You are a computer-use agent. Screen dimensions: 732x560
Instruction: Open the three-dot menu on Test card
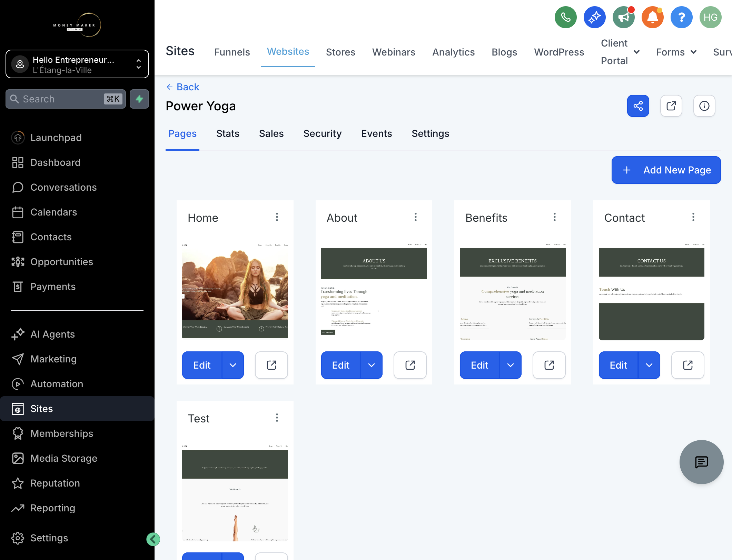[x=277, y=418]
